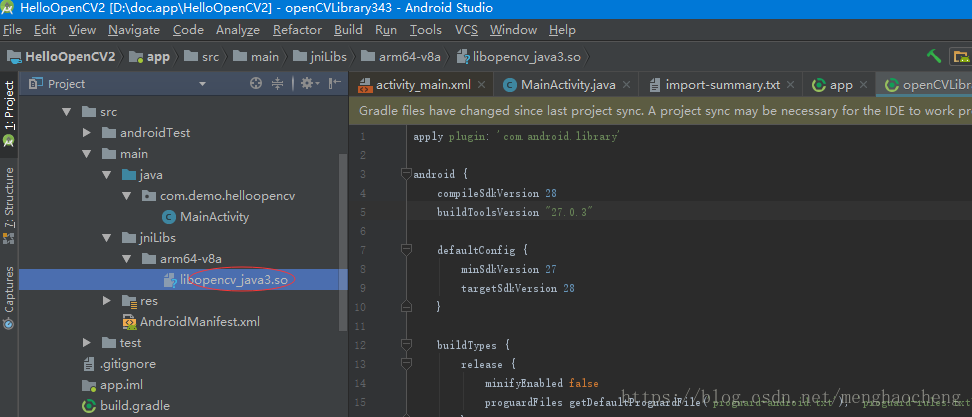Open the VCS menu
Screen dimensions: 972x417
point(466,30)
